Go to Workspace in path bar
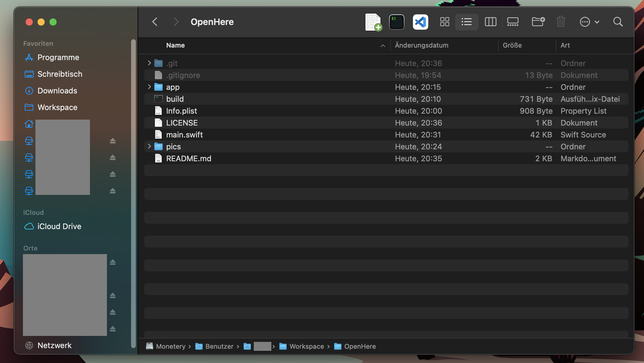Screen dimensions: 644x363 click(307, 346)
